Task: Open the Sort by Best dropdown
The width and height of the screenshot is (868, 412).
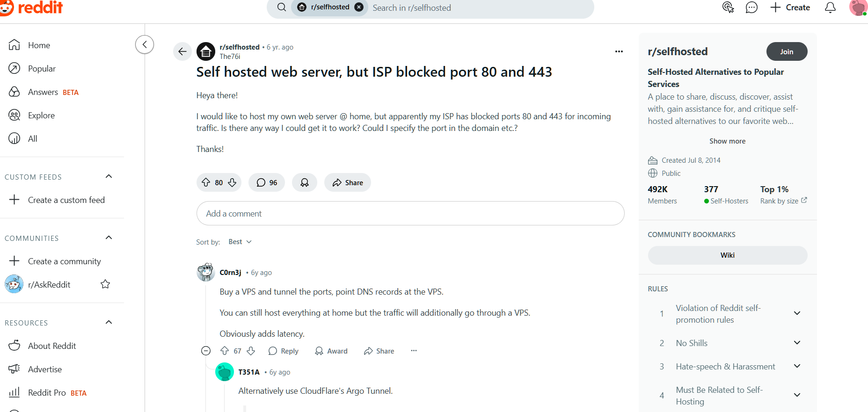Action: coord(240,242)
